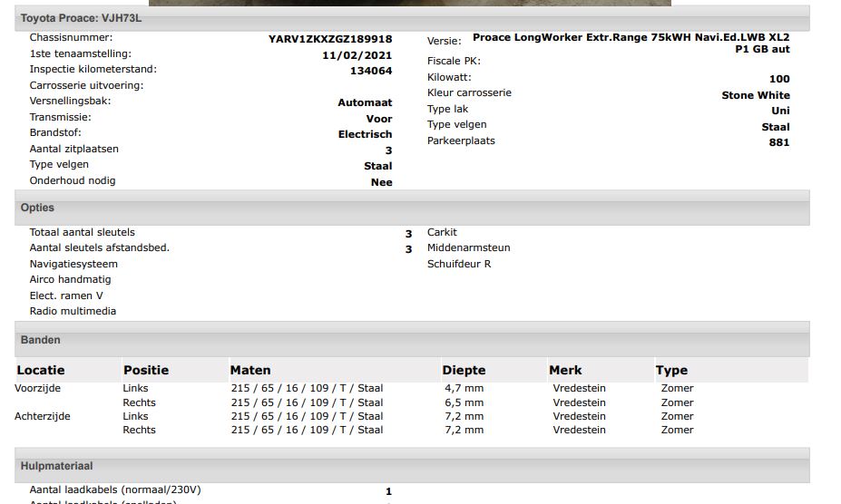Screen dimensions: 841x504
Task: Click the Hulpmateriaal section header
Action: click(x=56, y=466)
